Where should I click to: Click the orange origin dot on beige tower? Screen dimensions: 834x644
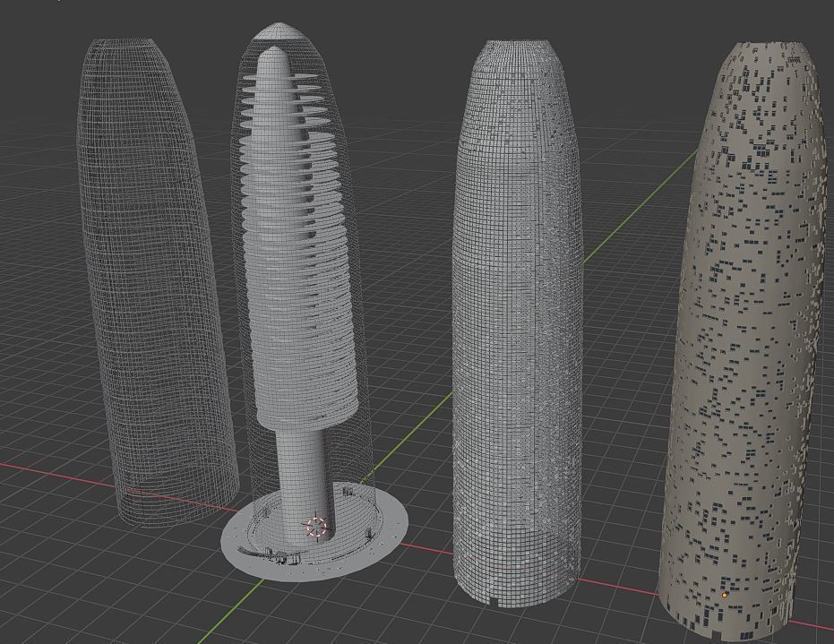pyautogui.click(x=725, y=595)
